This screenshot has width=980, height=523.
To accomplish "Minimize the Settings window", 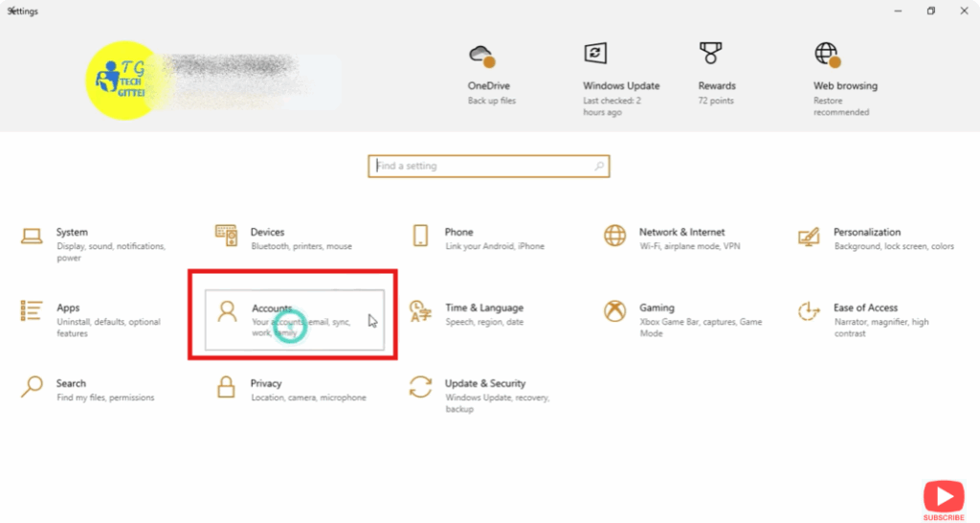I will pos(898,11).
